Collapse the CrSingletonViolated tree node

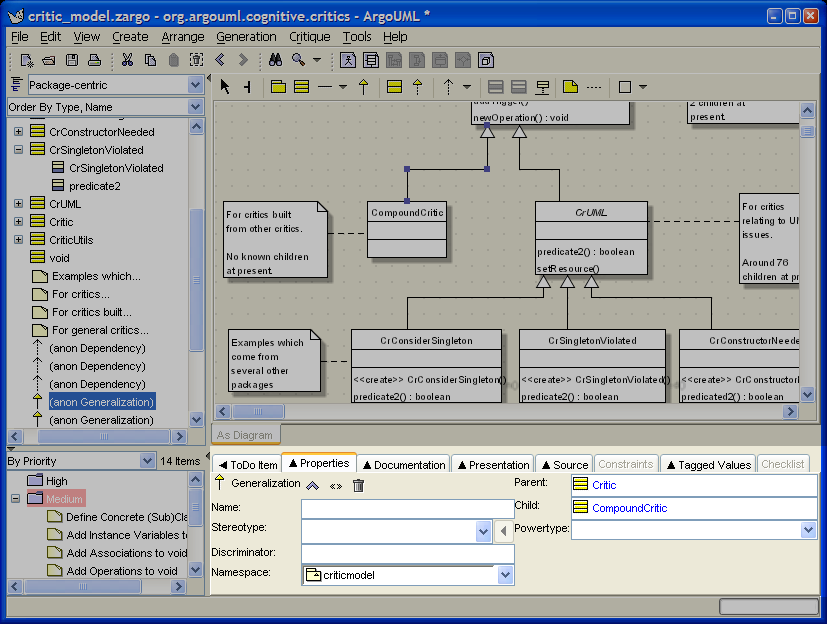click(x=18, y=150)
